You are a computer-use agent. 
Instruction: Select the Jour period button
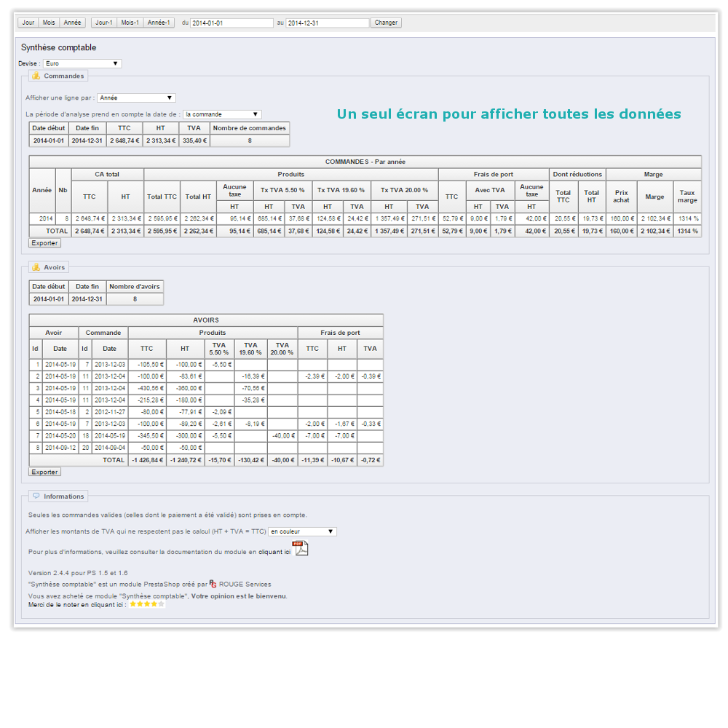pyautogui.click(x=28, y=23)
